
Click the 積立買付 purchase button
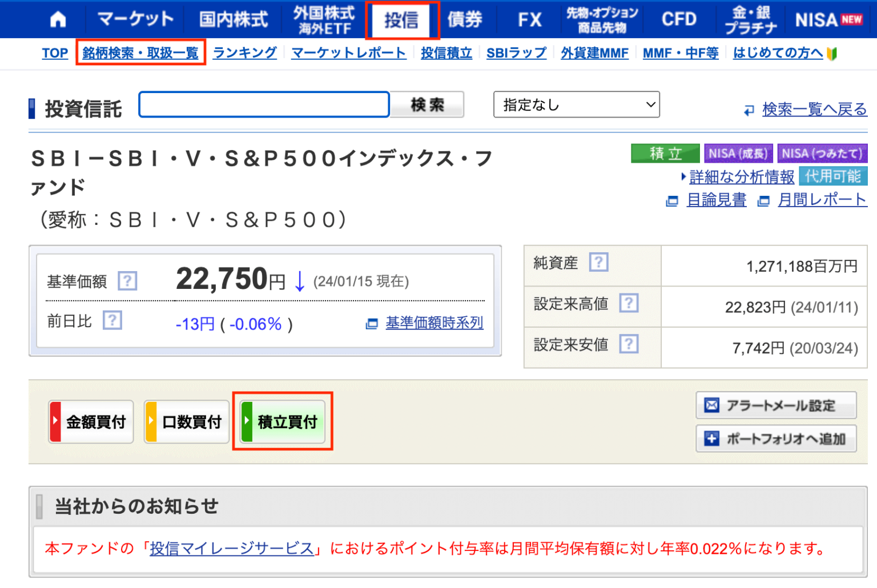pyautogui.click(x=282, y=421)
